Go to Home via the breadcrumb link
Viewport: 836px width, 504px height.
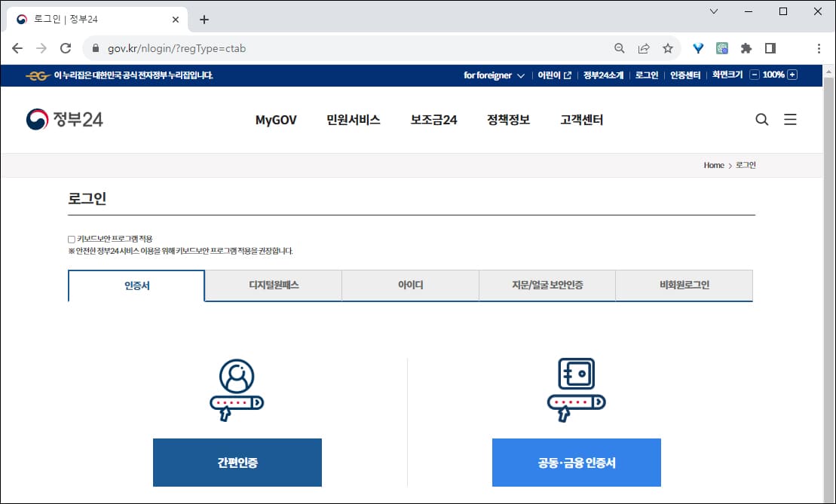click(x=713, y=165)
